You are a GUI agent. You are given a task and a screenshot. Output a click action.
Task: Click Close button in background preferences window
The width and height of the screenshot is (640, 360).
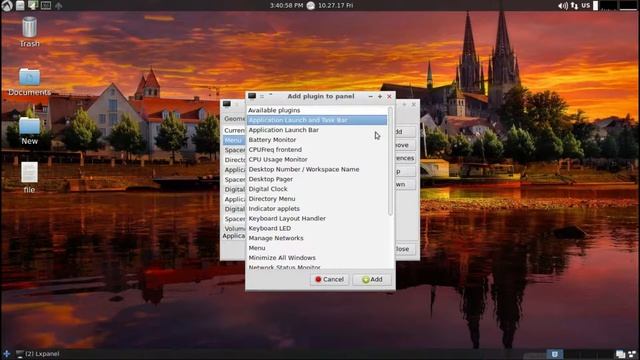click(x=405, y=249)
